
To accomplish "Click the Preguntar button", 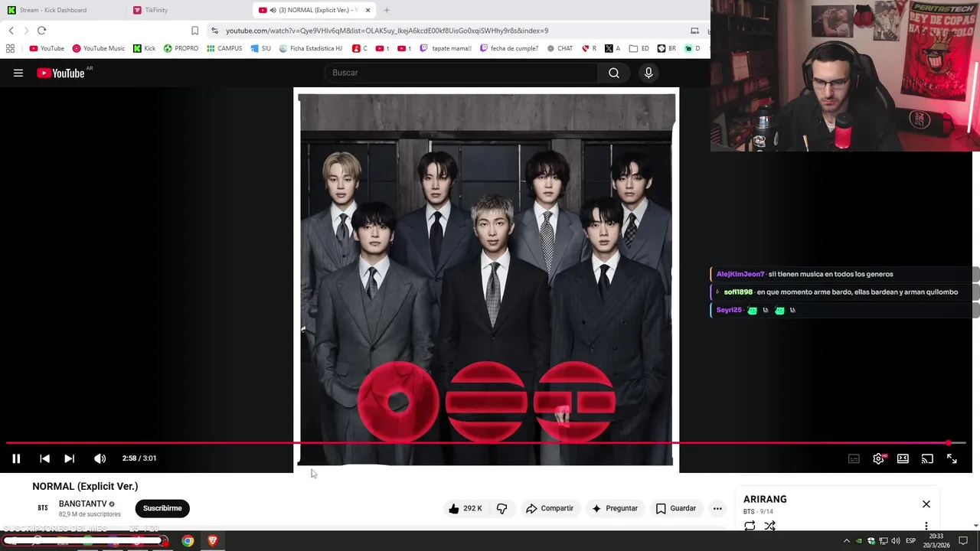I will [615, 508].
